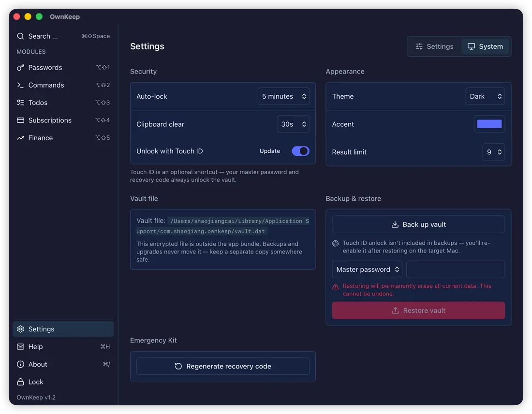Click the search magnifier icon

click(x=20, y=36)
